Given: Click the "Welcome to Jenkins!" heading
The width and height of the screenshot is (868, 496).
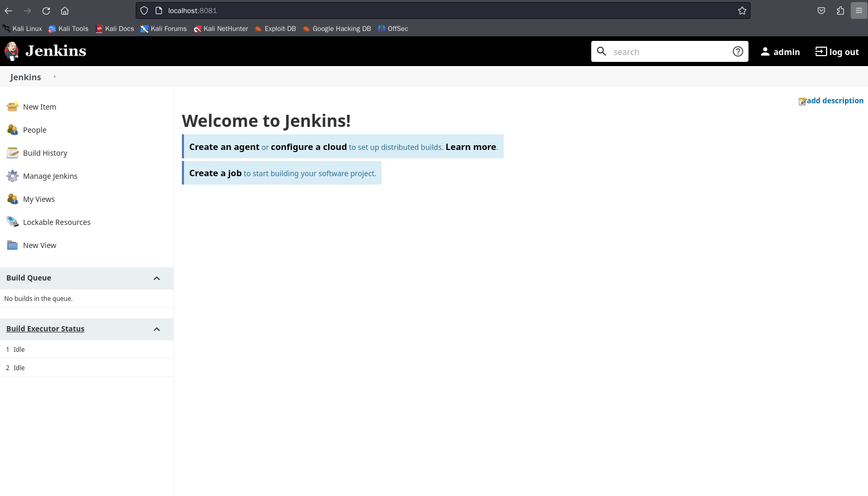Looking at the screenshot, I should click(x=266, y=121).
